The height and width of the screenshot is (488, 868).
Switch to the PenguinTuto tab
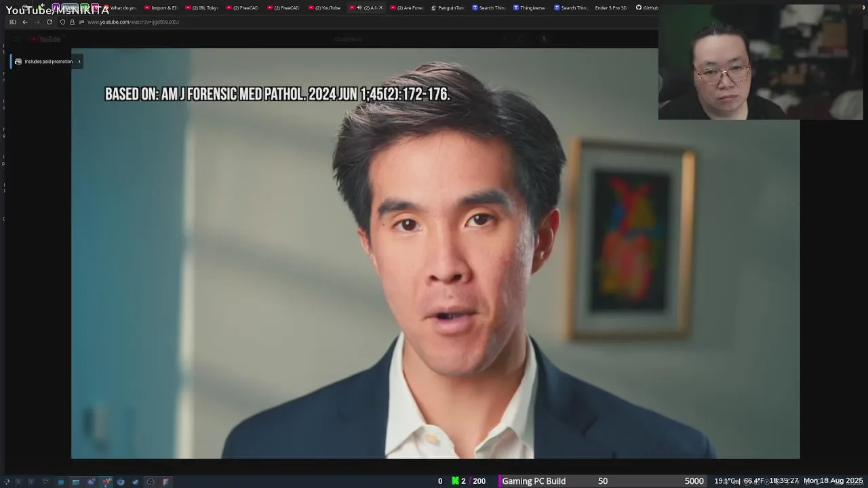(448, 7)
